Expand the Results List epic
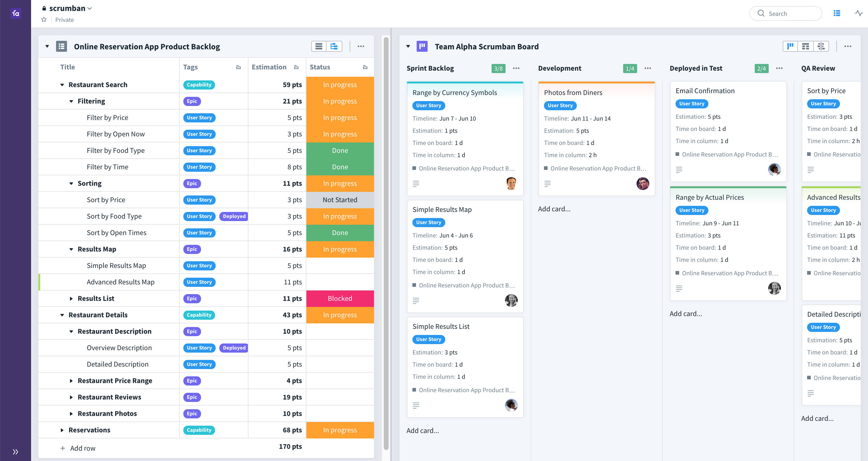 tap(71, 298)
